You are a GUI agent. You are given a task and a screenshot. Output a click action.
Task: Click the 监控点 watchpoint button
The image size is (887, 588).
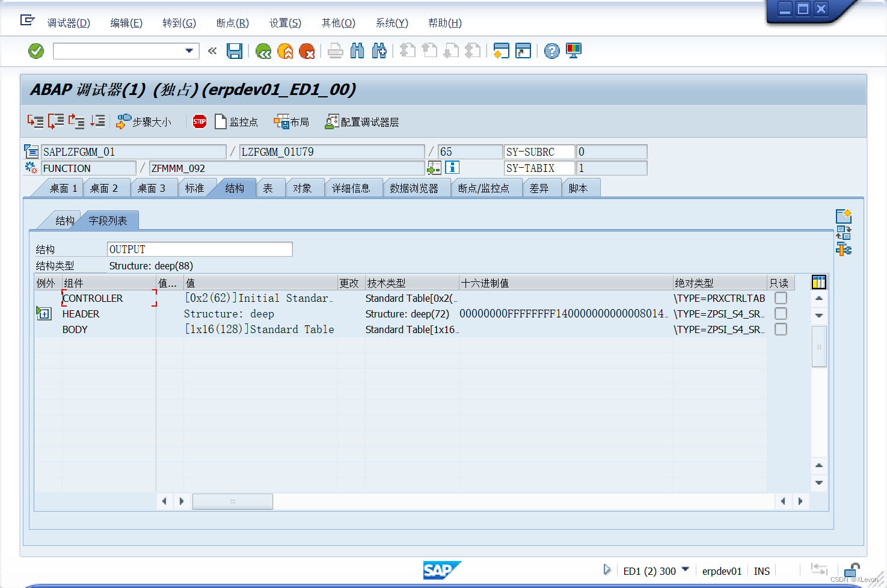[x=236, y=122]
